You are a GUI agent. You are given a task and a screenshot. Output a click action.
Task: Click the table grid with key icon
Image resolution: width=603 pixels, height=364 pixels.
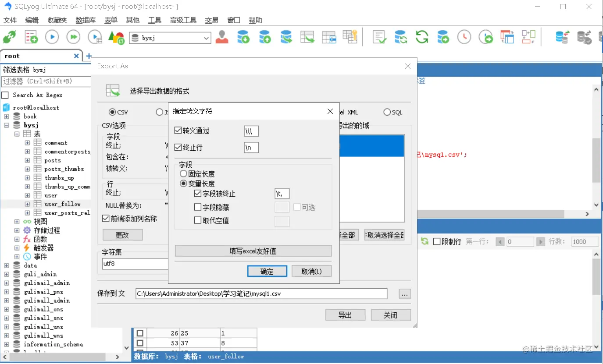click(x=350, y=37)
